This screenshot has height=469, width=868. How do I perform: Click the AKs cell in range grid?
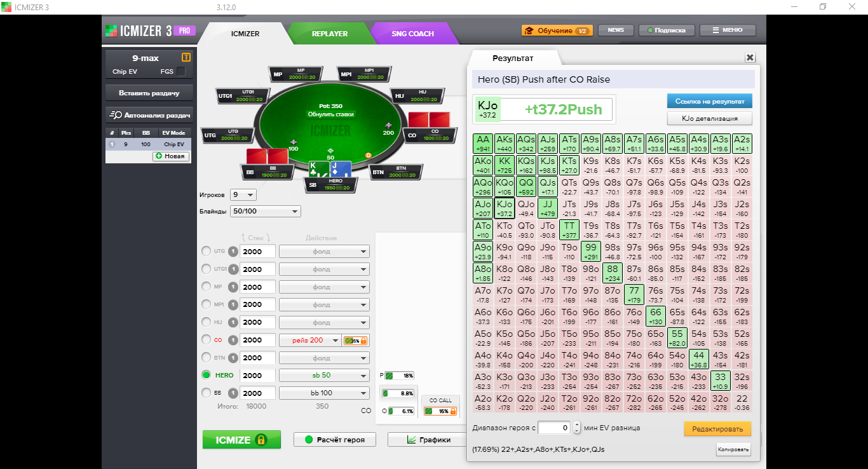(x=505, y=144)
